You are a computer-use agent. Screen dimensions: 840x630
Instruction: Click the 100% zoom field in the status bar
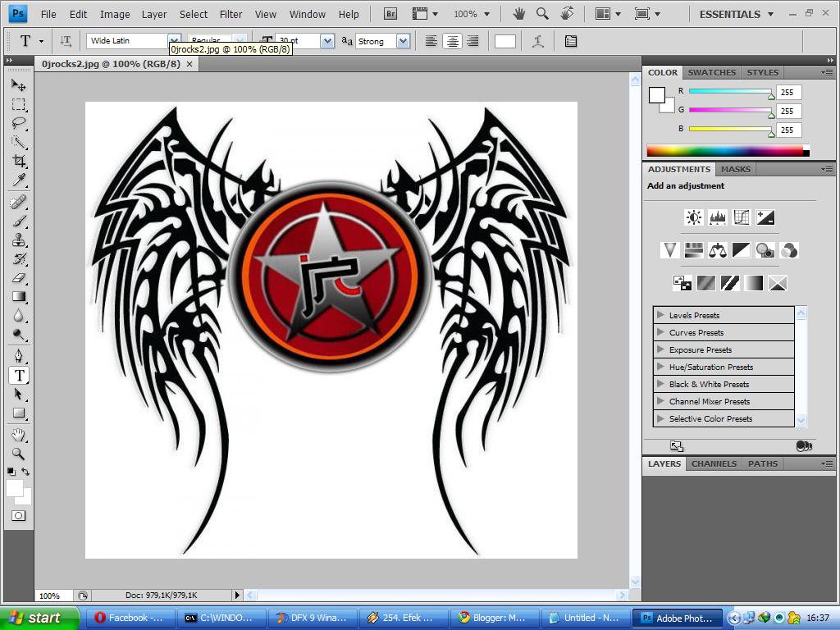[52, 596]
